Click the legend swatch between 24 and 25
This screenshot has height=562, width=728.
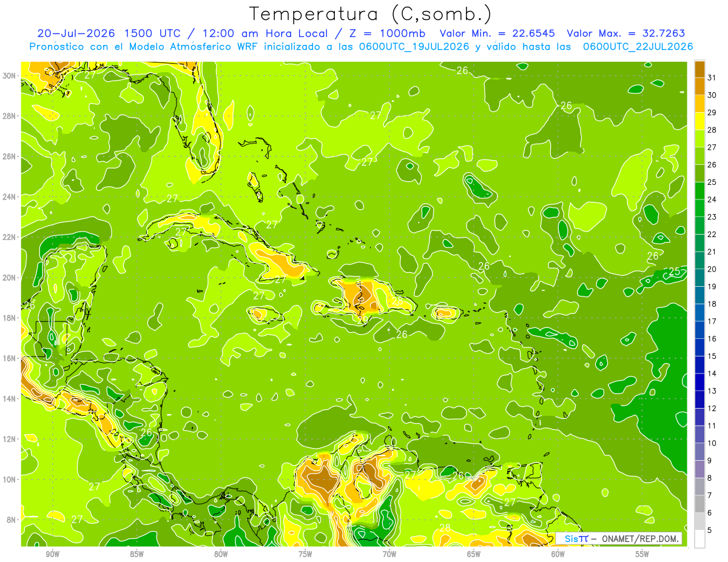(x=699, y=190)
